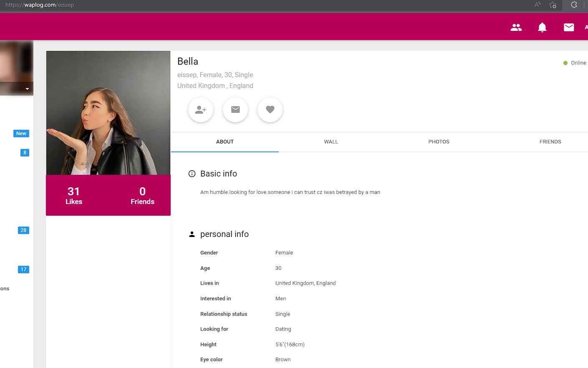
Task: Click the sidebar badge showing 28
Action: tap(23, 230)
